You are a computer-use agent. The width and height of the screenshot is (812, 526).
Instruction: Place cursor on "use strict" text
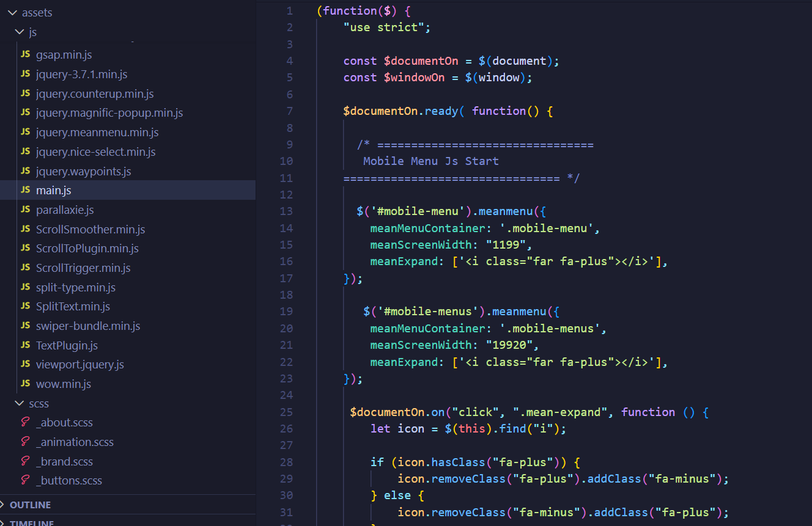point(384,27)
